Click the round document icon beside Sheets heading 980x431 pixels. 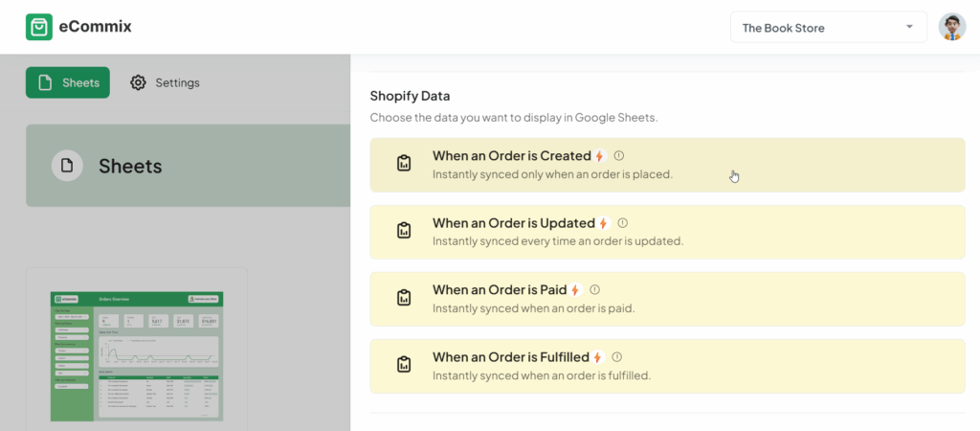click(x=67, y=166)
